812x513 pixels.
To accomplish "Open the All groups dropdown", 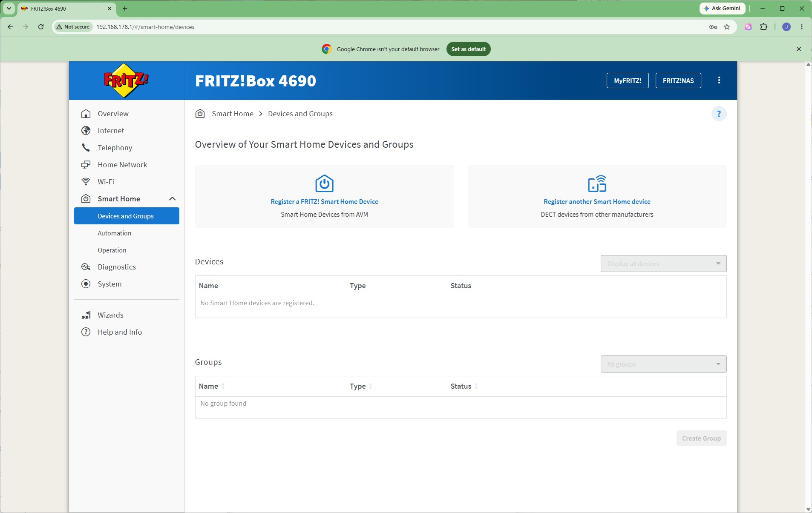I will (x=663, y=364).
